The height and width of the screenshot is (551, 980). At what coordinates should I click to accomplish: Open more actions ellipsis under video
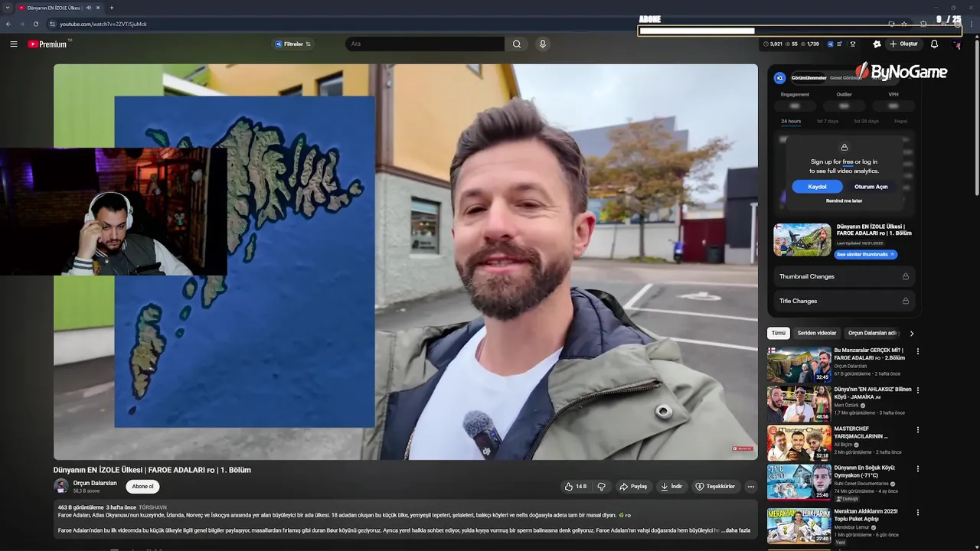750,486
